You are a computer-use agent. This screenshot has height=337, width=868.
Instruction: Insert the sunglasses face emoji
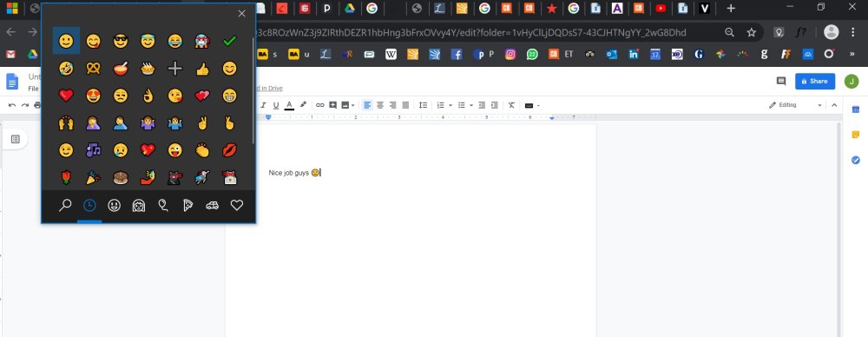pyautogui.click(x=120, y=41)
